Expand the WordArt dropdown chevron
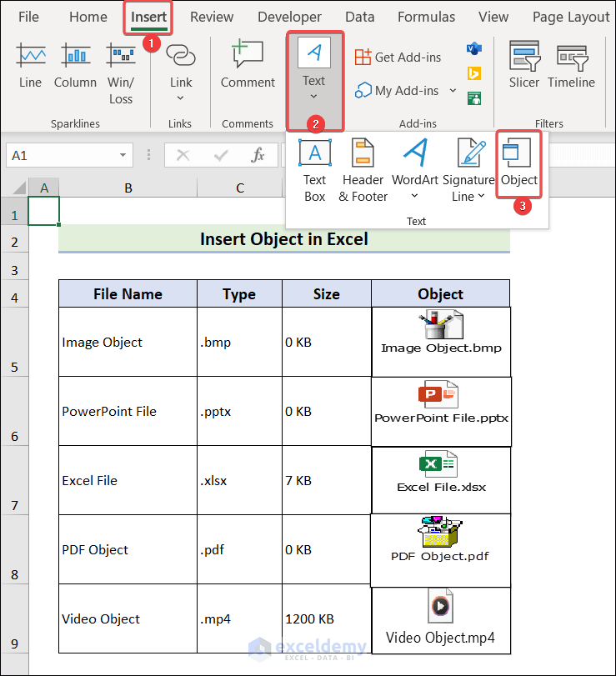Viewport: 616px width, 676px height. point(414,196)
